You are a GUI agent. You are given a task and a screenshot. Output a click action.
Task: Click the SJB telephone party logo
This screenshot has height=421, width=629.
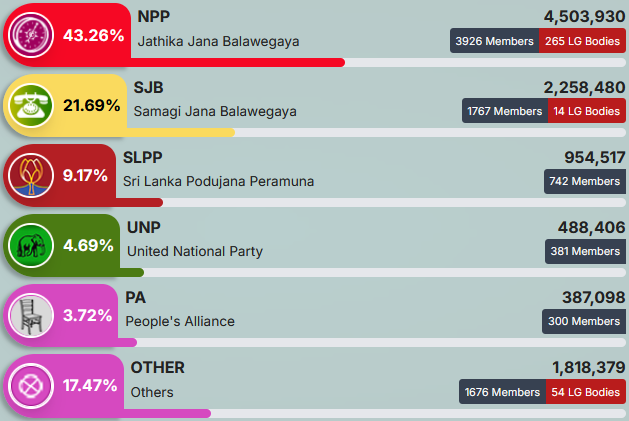pos(31,106)
